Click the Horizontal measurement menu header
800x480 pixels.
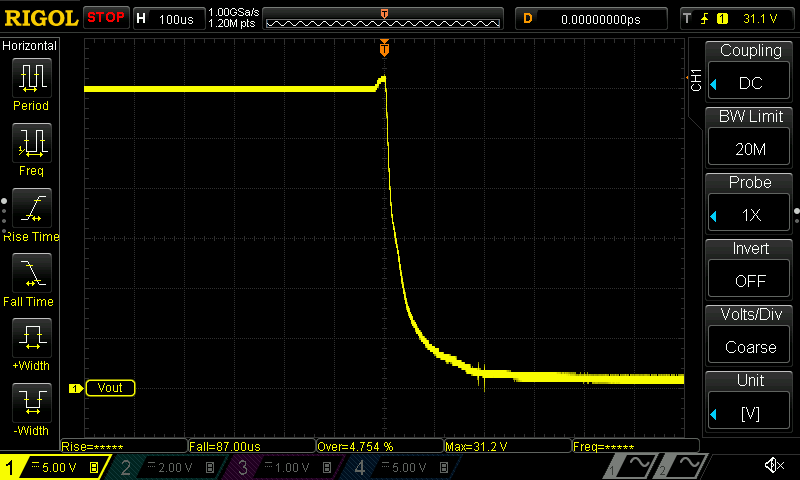pos(30,46)
